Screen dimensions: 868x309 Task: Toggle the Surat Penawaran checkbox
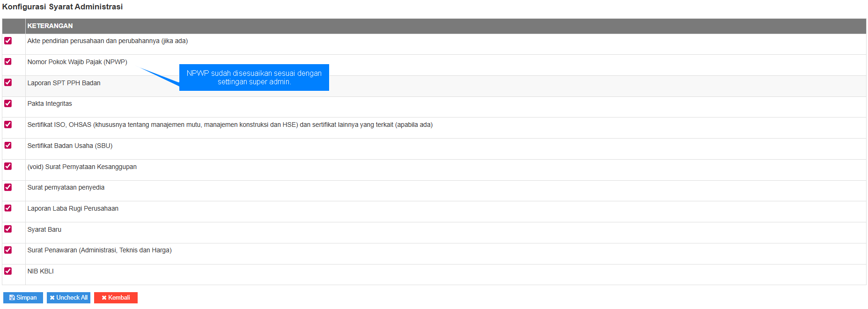point(8,250)
